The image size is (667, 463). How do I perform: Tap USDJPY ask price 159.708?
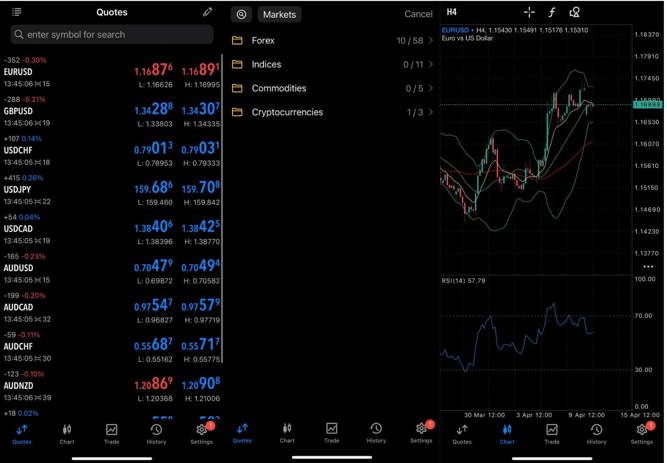coord(200,188)
